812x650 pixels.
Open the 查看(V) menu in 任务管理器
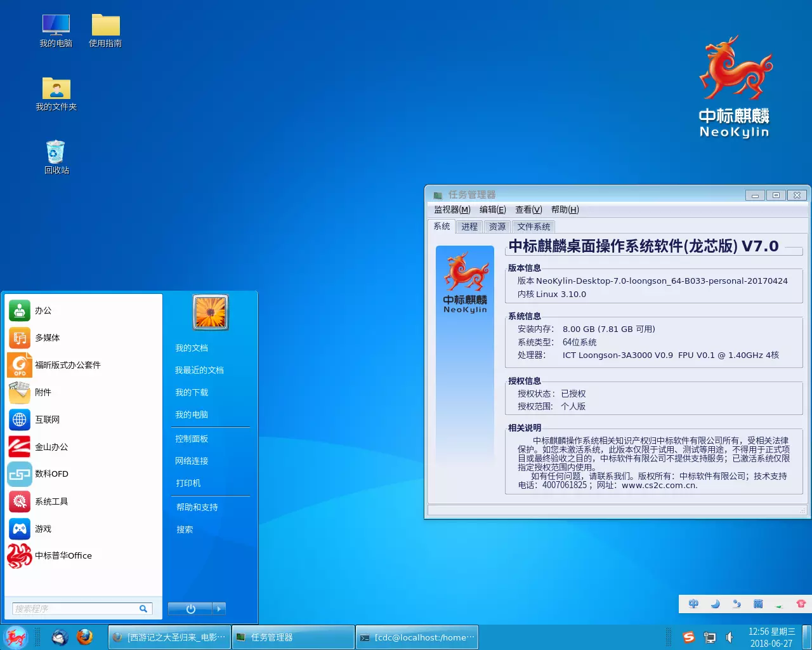tap(528, 209)
